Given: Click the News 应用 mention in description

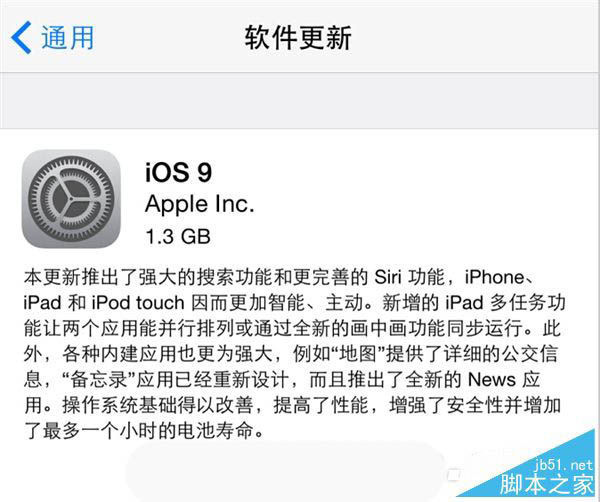Looking at the screenshot, I should pyautogui.click(x=504, y=380).
